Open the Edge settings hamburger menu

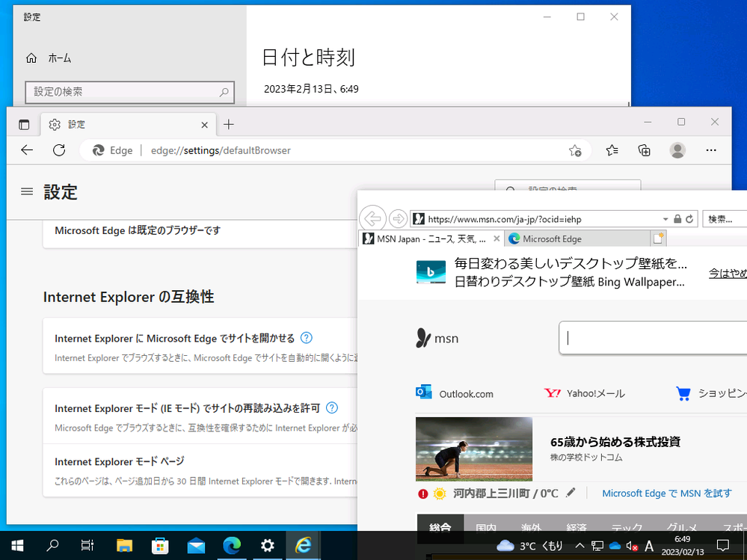27,191
